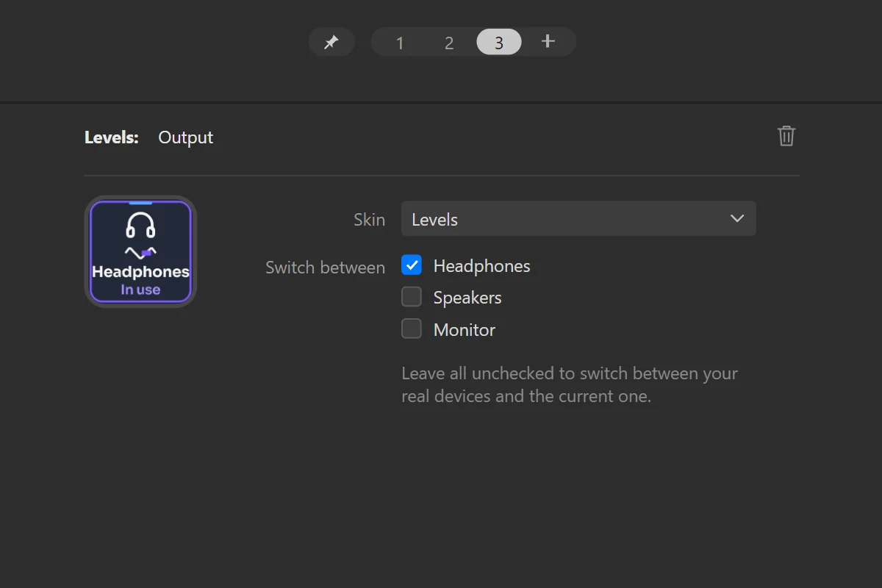Delete action using trash icon

point(786,136)
